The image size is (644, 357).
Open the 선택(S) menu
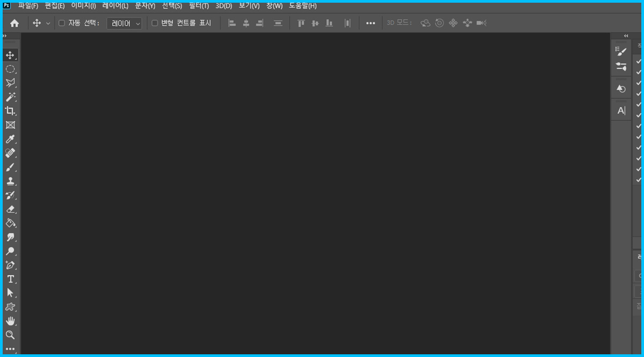click(172, 6)
